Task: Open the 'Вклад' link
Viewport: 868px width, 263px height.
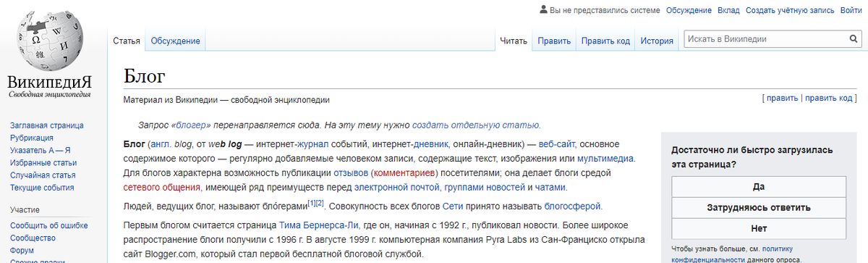Action: click(728, 10)
